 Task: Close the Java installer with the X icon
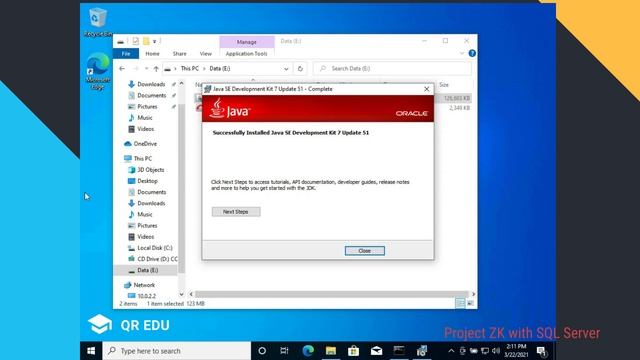[427, 89]
